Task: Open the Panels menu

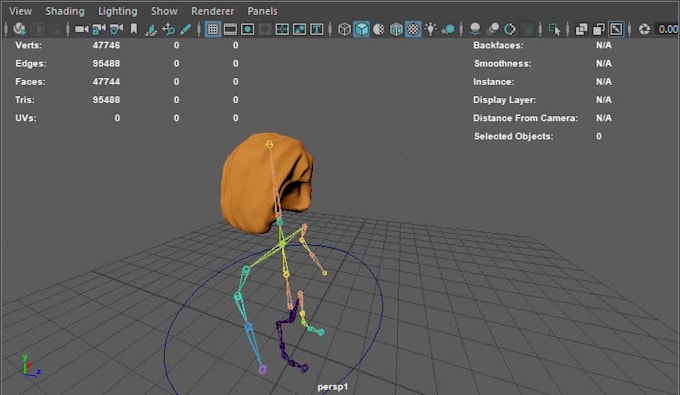Action: [262, 11]
